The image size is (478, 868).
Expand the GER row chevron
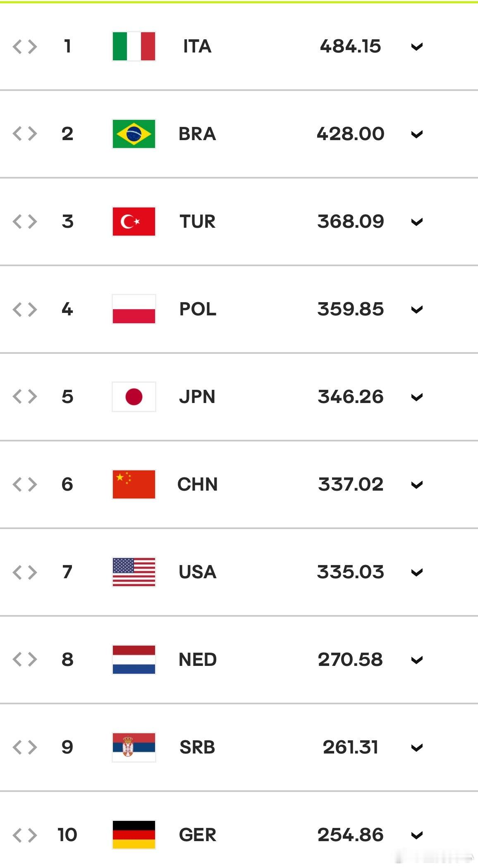pyautogui.click(x=417, y=835)
